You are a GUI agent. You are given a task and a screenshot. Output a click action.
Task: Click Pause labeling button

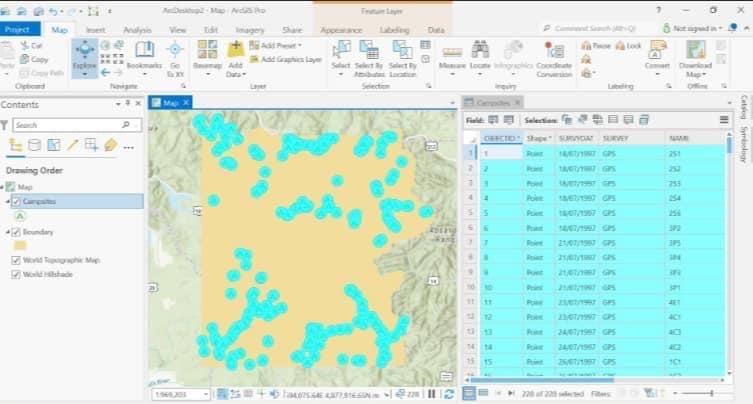click(596, 46)
